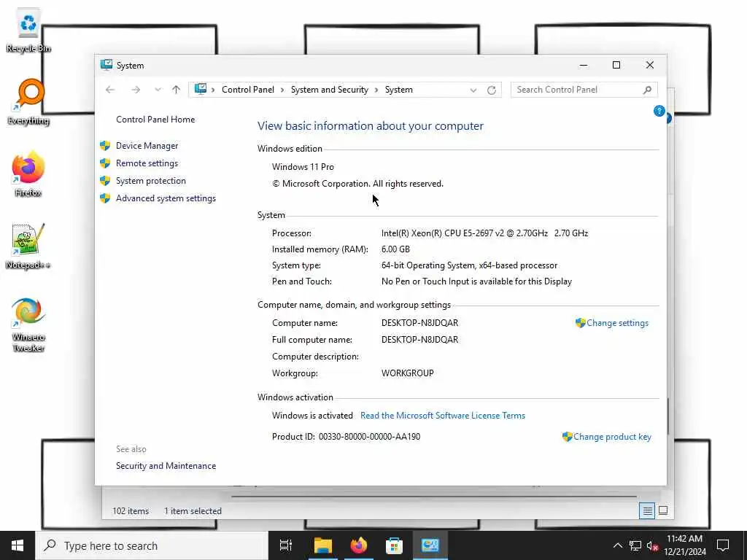Screen dimensions: 747x560
Task: Select System breadcrumb item
Action: pyautogui.click(x=399, y=90)
